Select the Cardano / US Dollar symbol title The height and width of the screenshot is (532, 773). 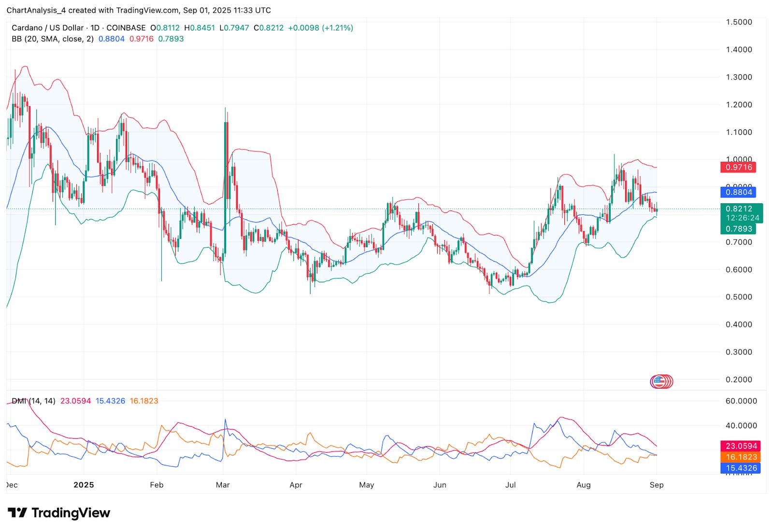[47, 28]
